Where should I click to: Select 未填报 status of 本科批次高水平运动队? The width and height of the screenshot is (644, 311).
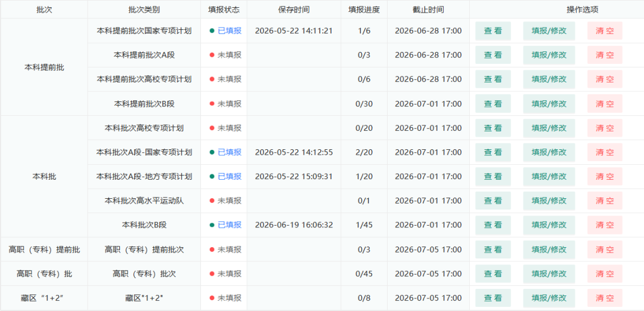(x=229, y=201)
